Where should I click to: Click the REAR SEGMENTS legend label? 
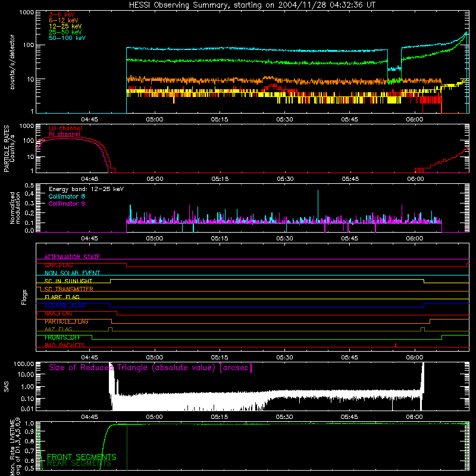pos(79,464)
